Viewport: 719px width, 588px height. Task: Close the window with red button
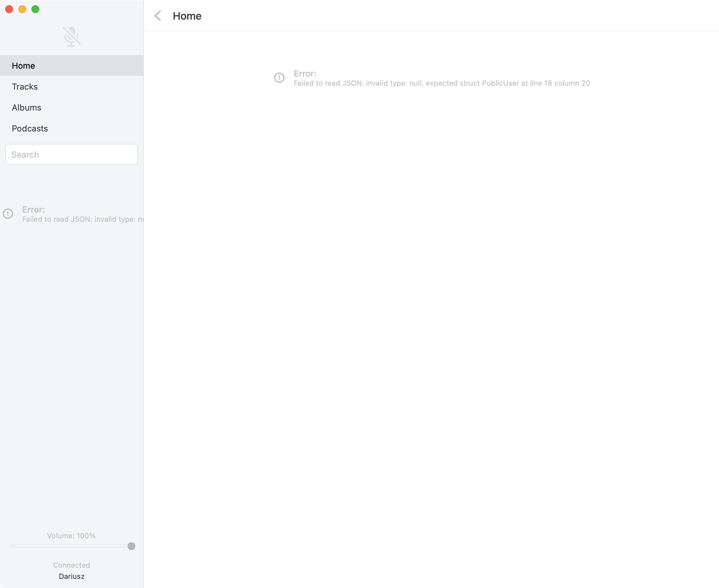click(9, 9)
